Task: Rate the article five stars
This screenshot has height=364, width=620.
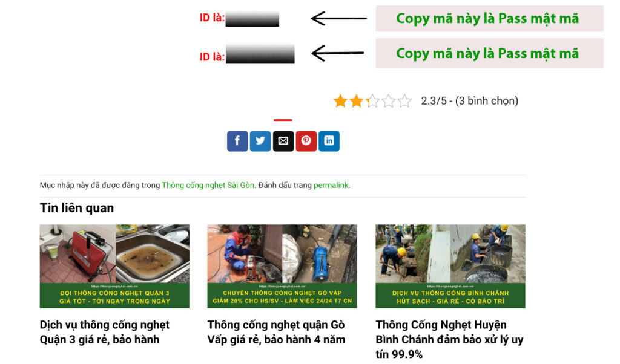Action: click(x=404, y=101)
